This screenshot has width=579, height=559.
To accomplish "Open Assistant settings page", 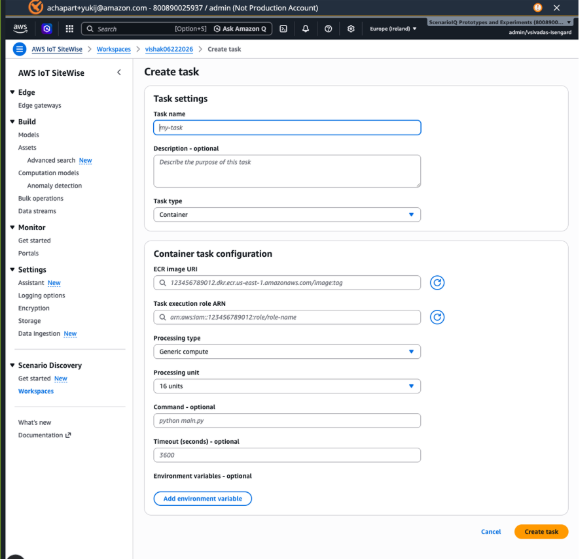I will (31, 282).
